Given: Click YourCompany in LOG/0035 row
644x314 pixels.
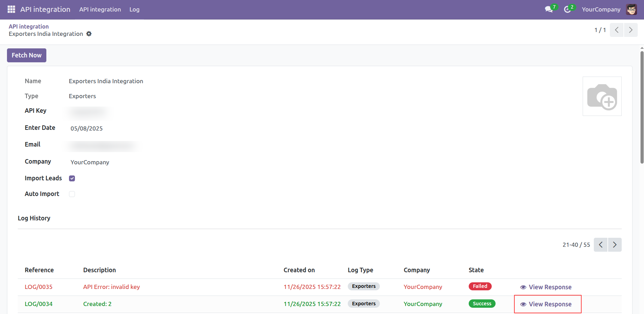Looking at the screenshot, I should pyautogui.click(x=423, y=287).
